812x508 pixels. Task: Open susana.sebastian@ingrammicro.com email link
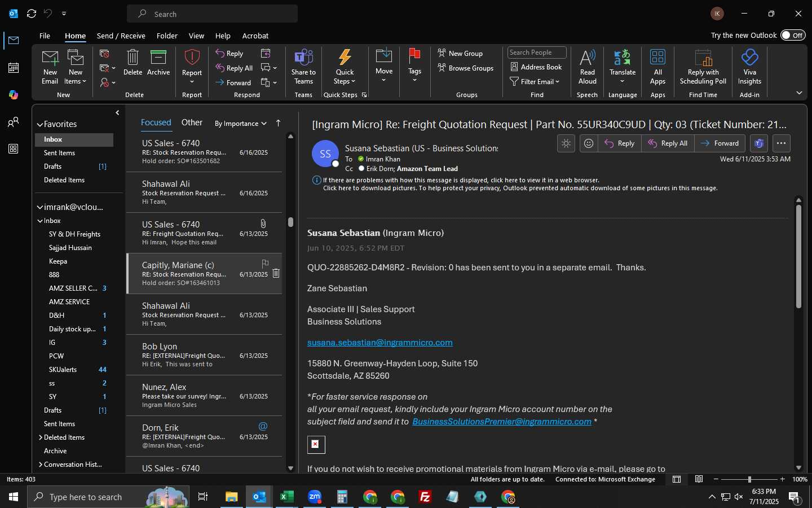(x=379, y=343)
